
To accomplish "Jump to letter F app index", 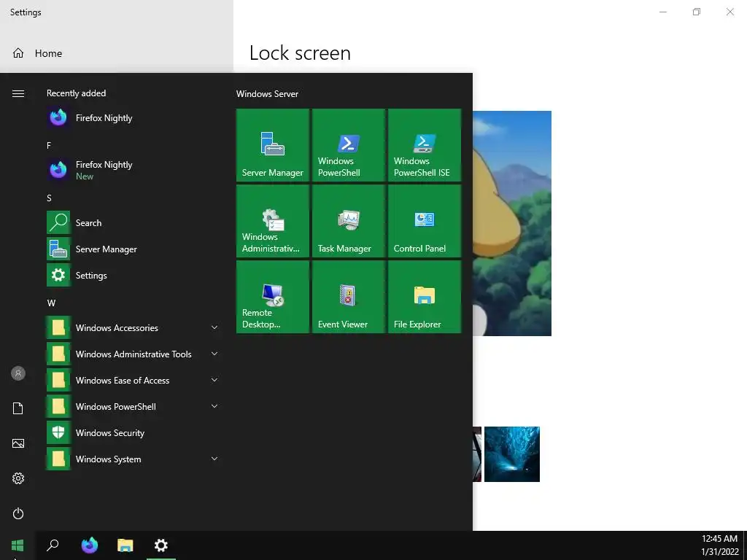I will (x=49, y=146).
